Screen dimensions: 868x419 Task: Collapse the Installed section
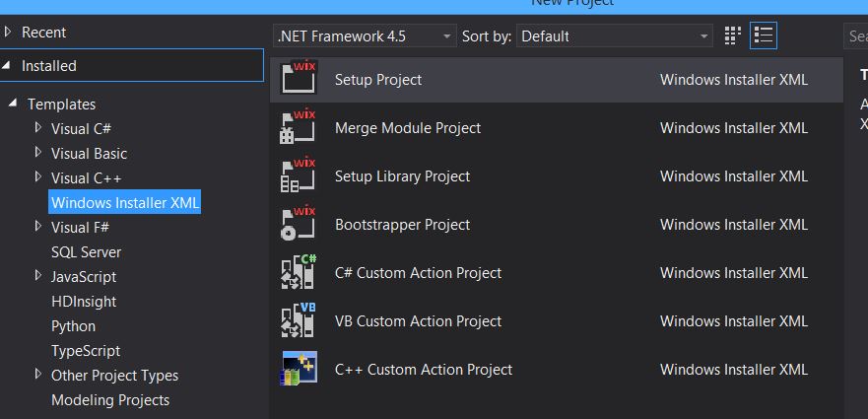(x=9, y=66)
